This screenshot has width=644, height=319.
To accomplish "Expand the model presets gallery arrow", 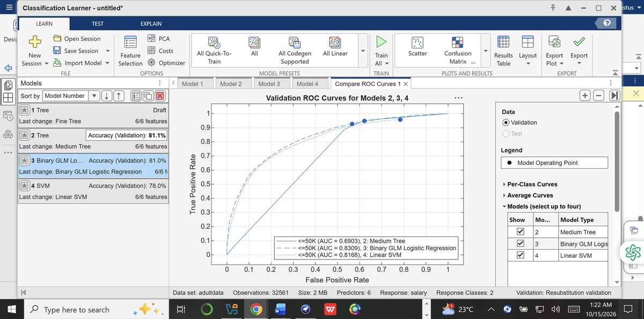I will coord(363,52).
